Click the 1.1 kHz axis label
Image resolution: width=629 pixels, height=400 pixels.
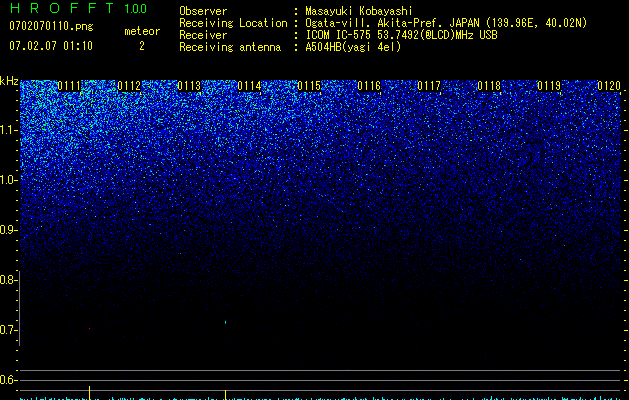point(7,130)
